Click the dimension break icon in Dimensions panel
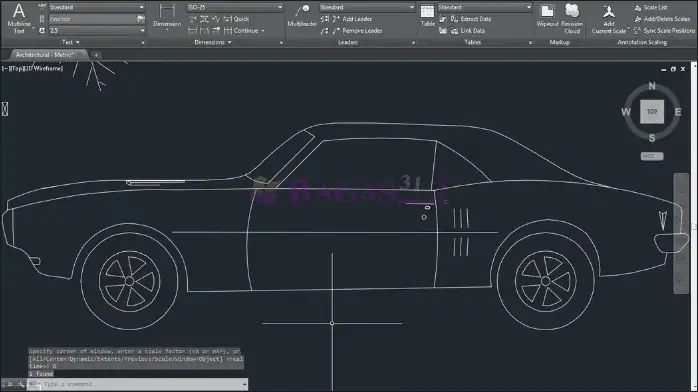 click(x=204, y=19)
